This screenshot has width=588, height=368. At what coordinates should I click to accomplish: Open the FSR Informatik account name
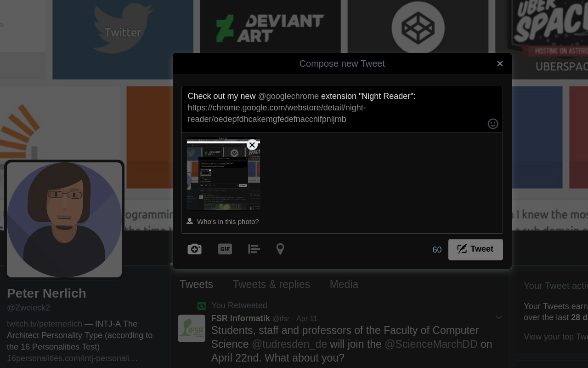[240, 318]
